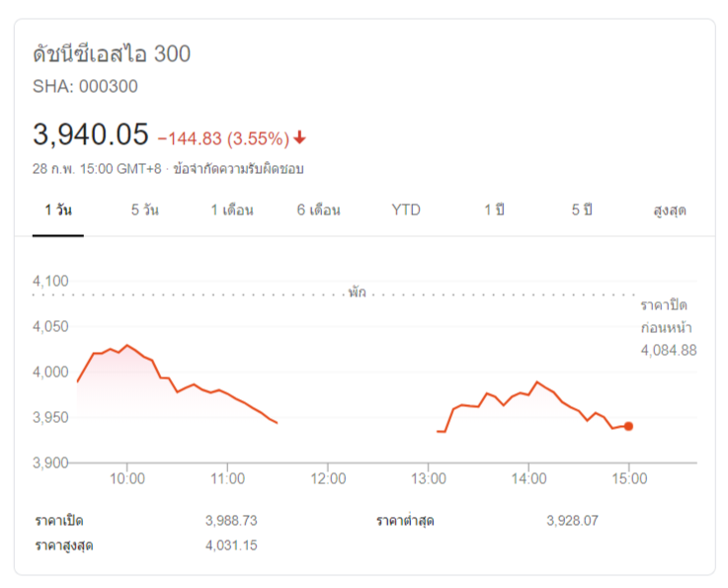Image resolution: width=728 pixels, height=588 pixels.
Task: Click the 10:00 mark on the time axis
Action: pos(127,479)
